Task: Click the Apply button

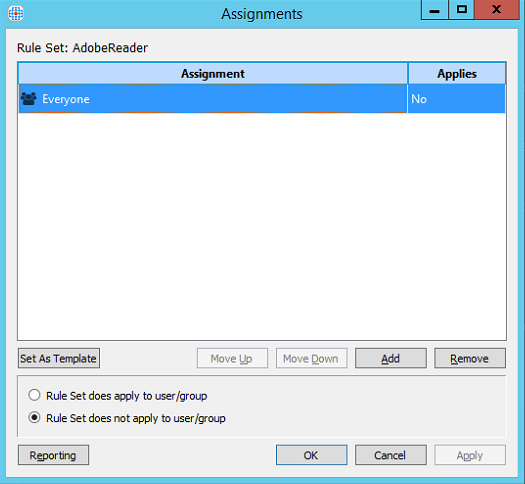Action: click(x=470, y=455)
